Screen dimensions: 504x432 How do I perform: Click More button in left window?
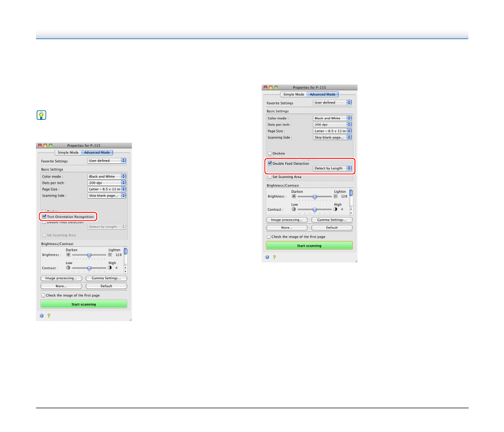click(61, 286)
